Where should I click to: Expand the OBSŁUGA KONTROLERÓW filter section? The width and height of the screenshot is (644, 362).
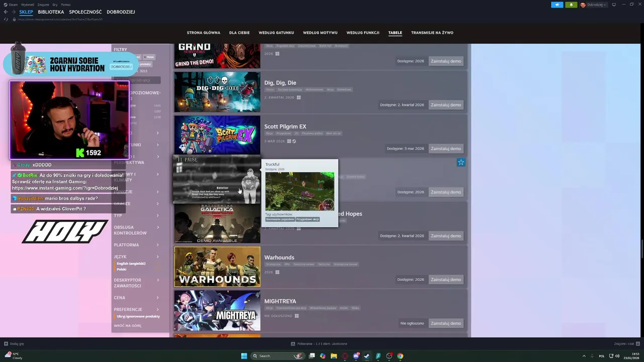coord(137,230)
